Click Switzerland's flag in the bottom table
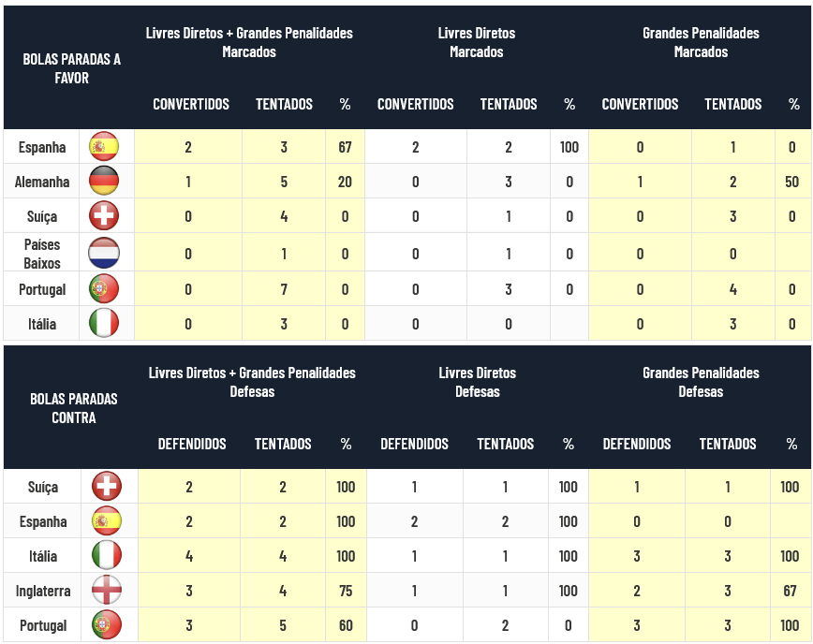This screenshot has width=813, height=644. click(x=107, y=486)
